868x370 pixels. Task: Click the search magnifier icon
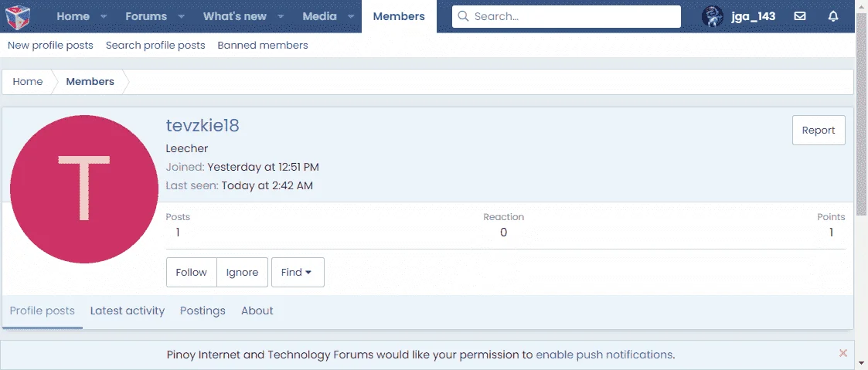463,16
